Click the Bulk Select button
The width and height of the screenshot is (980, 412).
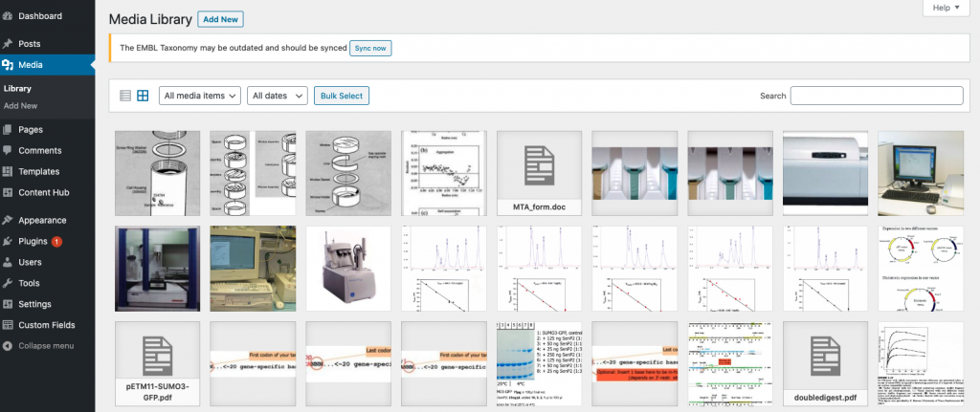[x=342, y=96]
